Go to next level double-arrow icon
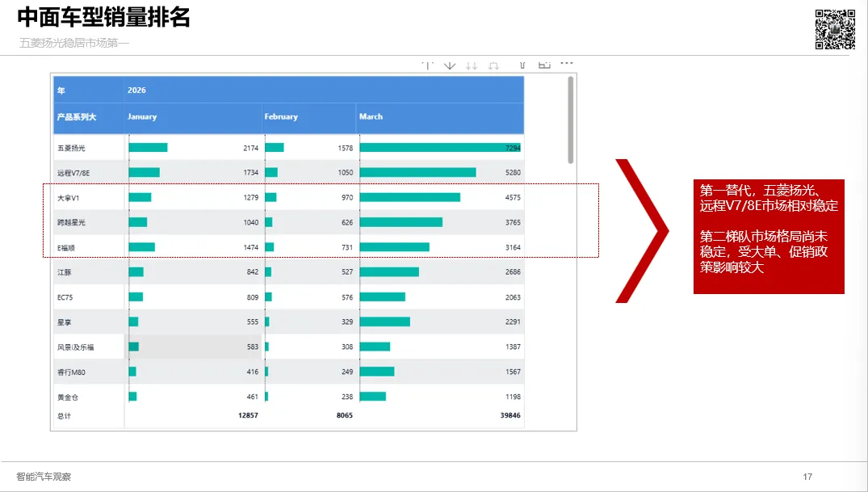Viewport: 868px width, 492px height. pos(471,65)
